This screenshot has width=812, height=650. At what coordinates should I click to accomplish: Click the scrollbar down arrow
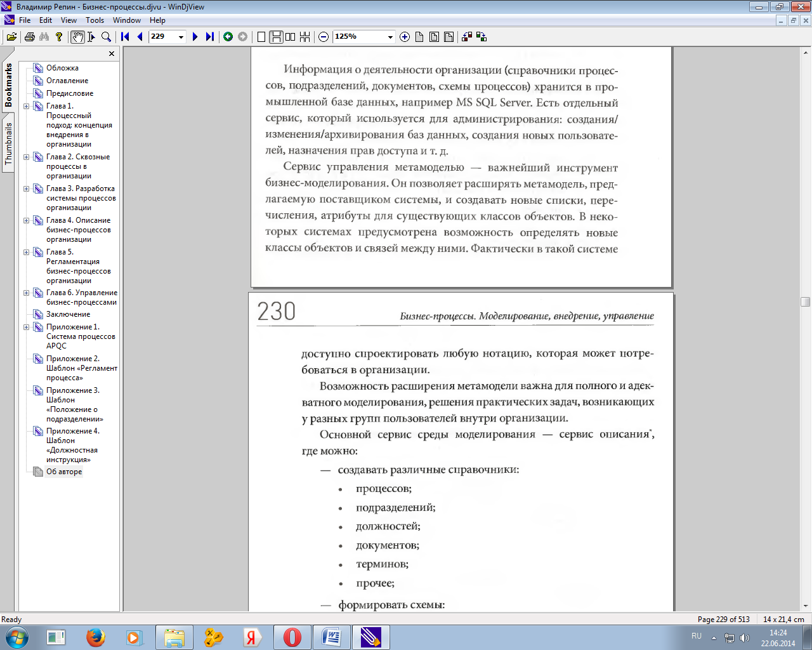click(x=806, y=606)
